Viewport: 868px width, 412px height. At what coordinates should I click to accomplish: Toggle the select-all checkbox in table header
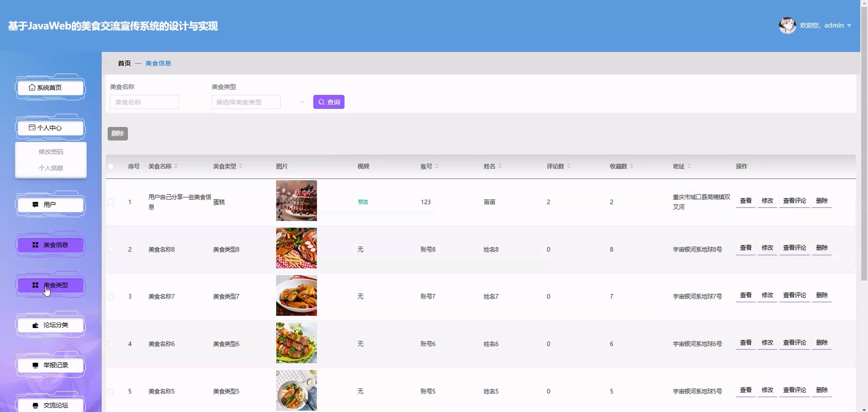tap(111, 166)
